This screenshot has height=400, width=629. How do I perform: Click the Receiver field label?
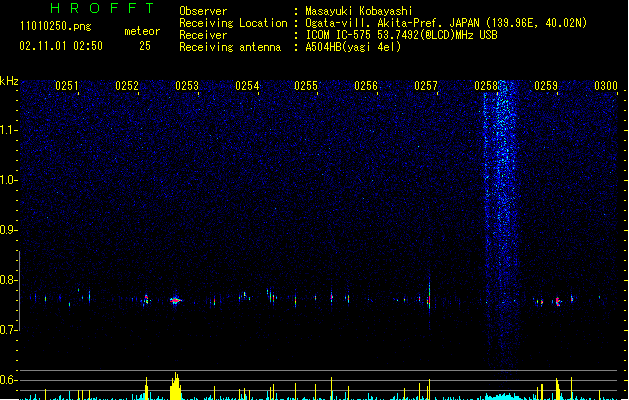click(203, 35)
